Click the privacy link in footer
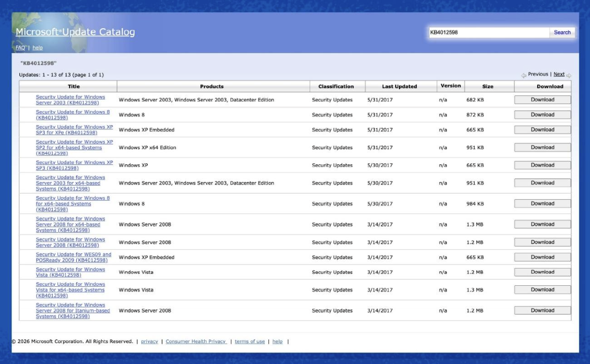 pyautogui.click(x=149, y=342)
